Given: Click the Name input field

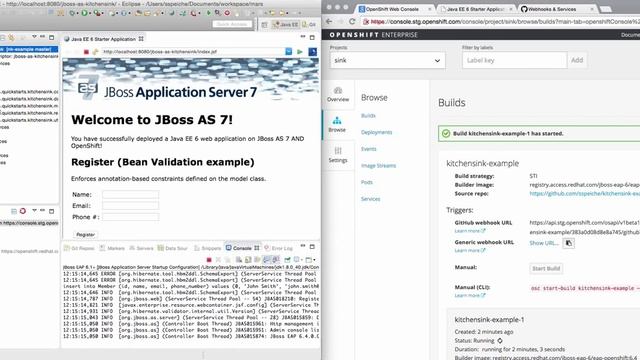Looking at the screenshot, I should (x=131, y=195).
